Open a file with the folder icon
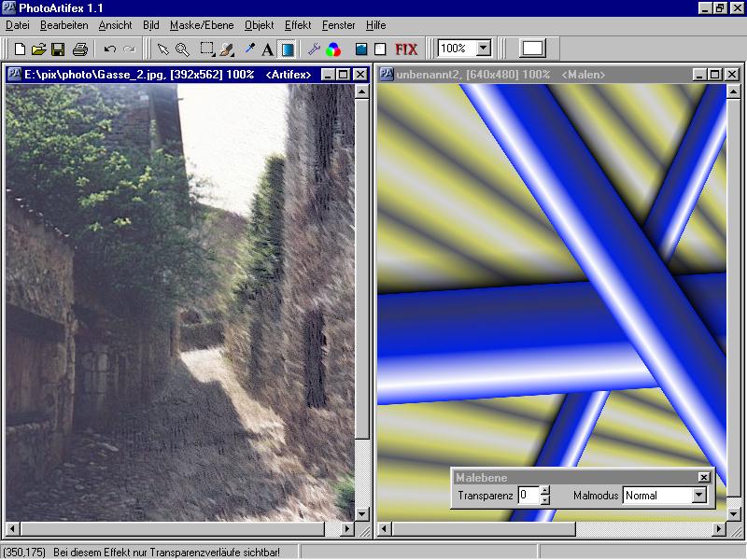Viewport: 747px width, 560px height. tap(38, 49)
